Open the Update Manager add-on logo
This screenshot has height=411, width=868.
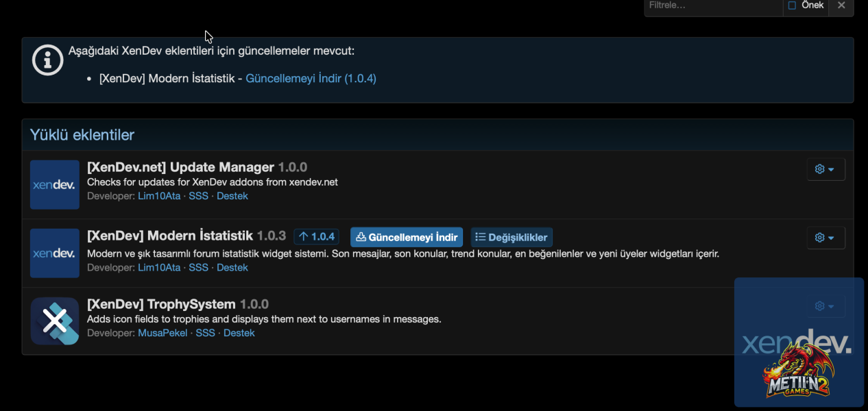55,185
